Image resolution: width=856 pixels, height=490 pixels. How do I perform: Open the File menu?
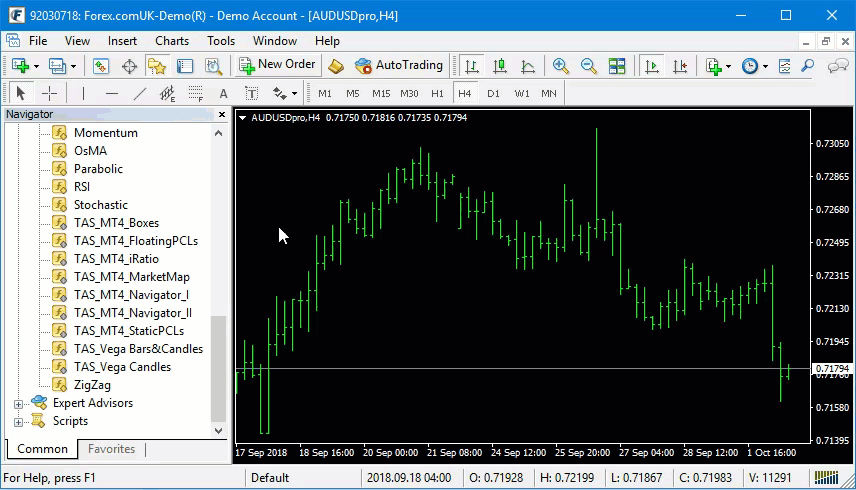pyautogui.click(x=38, y=41)
